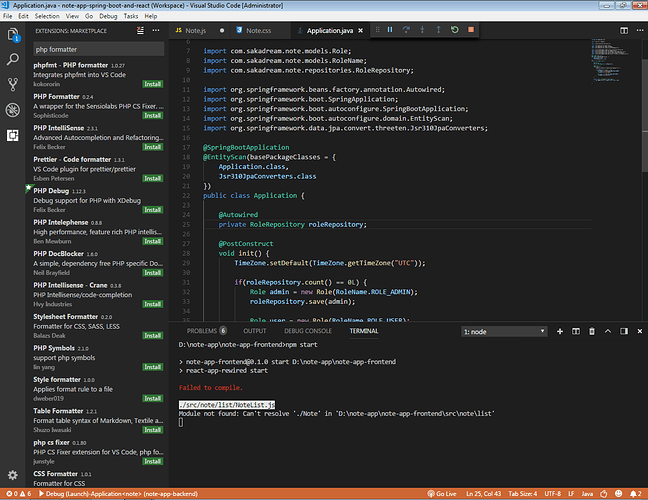This screenshot has width=648, height=500.
Task: Open the Selection menu
Action: click(x=47, y=16)
